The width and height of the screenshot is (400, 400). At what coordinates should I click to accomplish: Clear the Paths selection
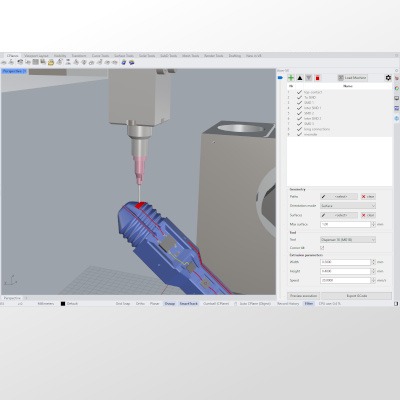368,197
